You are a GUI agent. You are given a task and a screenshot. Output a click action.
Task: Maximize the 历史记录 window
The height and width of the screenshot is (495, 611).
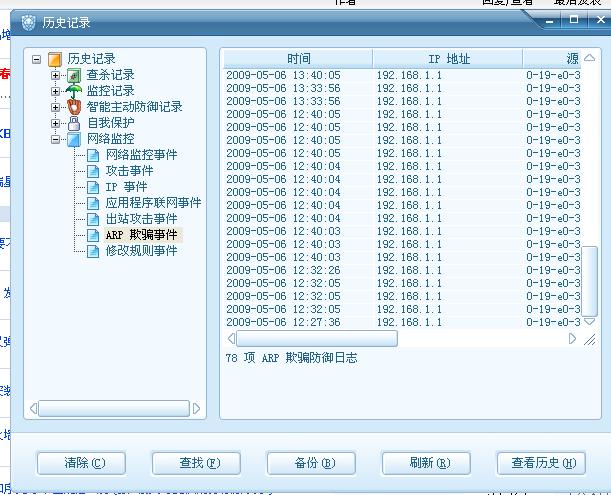(x=574, y=19)
